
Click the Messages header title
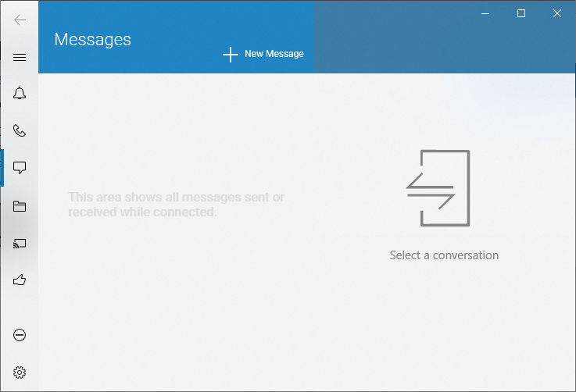pos(92,39)
